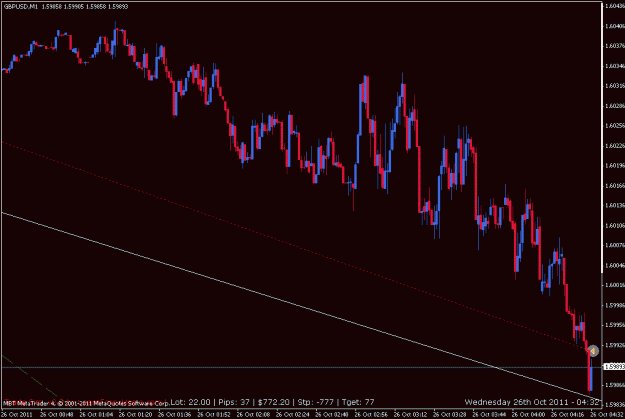Click the '26 Oct 01:36' time axis label
This screenshot has height=419, width=625.
coord(175,415)
